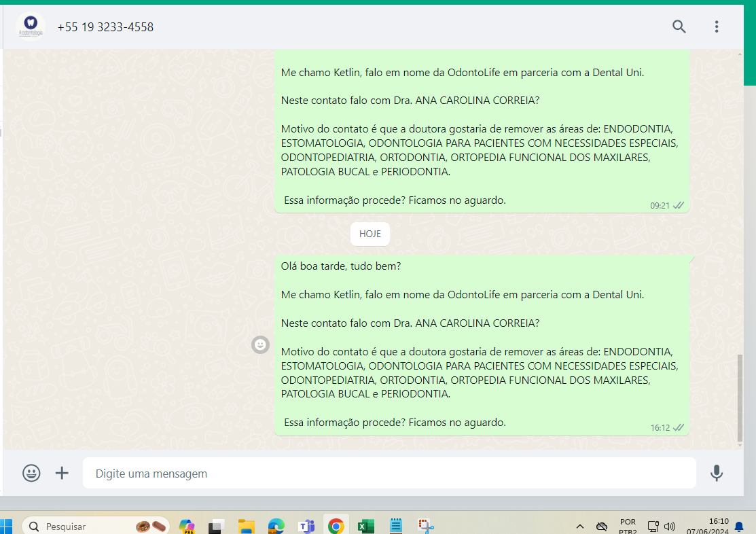Viewport: 756px width, 534px height.
Task: Open the Windows Start menu
Action: (6, 527)
